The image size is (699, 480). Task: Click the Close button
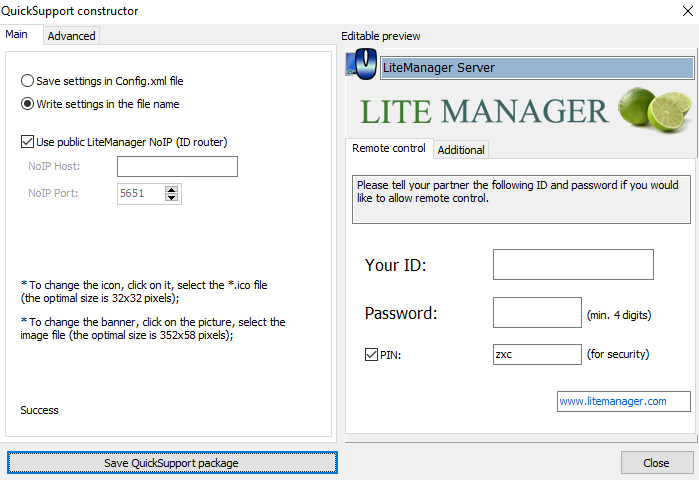coord(656,463)
